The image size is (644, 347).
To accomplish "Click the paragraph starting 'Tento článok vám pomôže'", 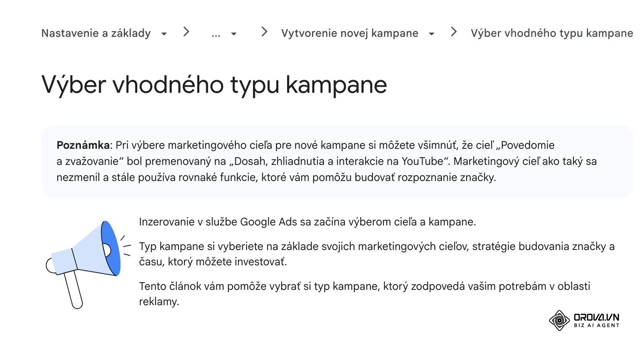I will [x=364, y=294].
